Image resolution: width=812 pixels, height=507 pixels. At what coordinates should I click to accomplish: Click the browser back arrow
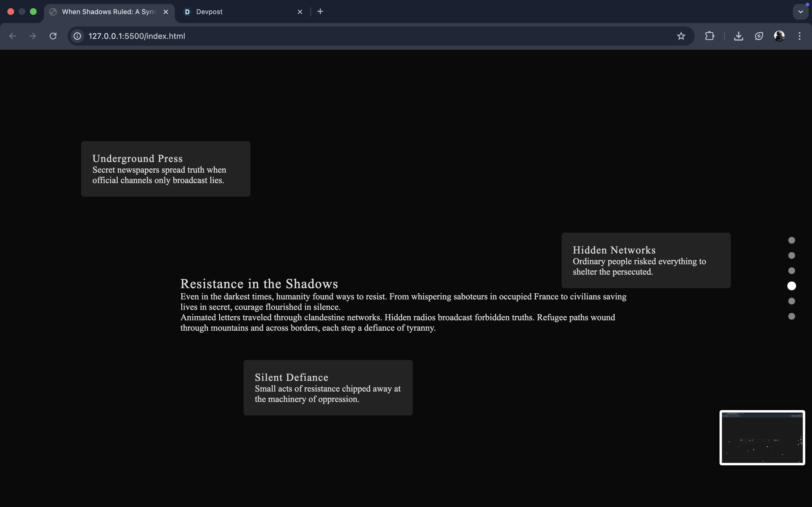(12, 36)
